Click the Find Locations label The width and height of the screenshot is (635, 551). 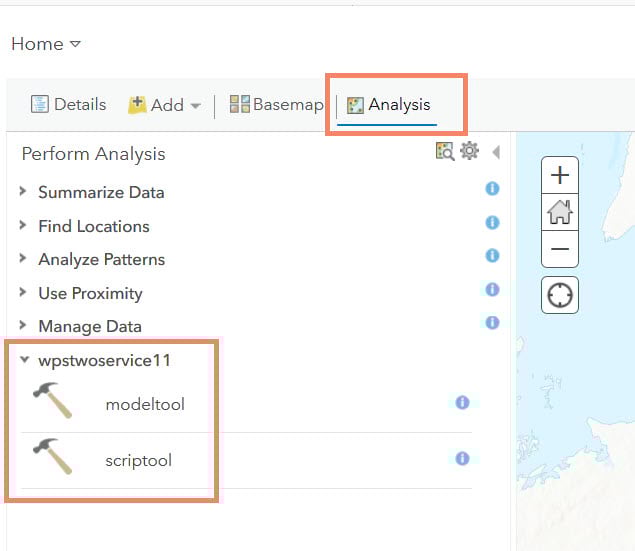pos(94,226)
